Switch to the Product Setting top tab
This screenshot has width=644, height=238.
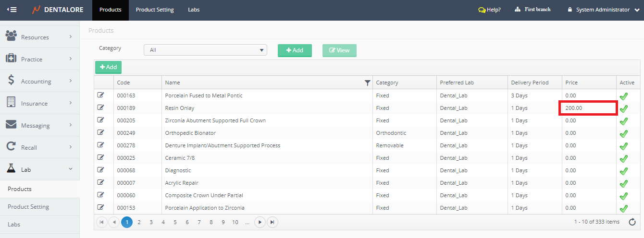pyautogui.click(x=155, y=10)
